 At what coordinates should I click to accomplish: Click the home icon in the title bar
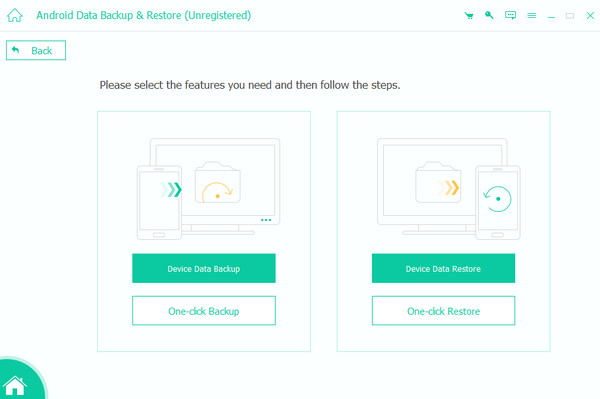coord(15,15)
